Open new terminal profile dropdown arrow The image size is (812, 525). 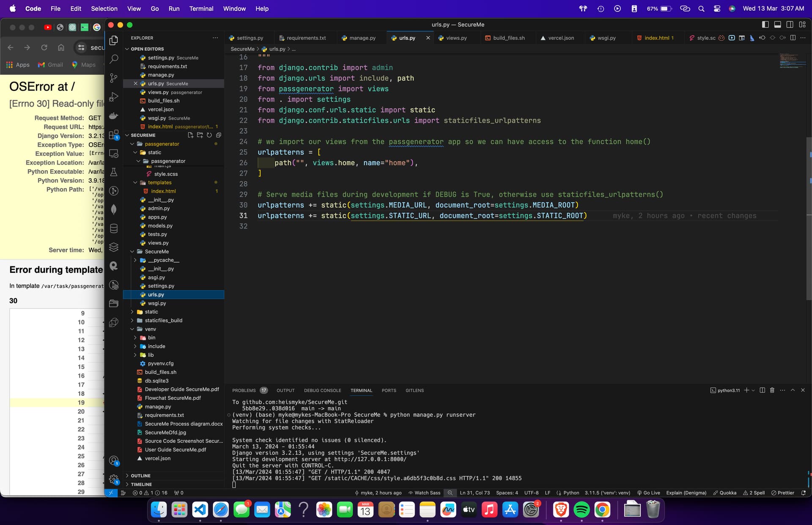(x=753, y=390)
